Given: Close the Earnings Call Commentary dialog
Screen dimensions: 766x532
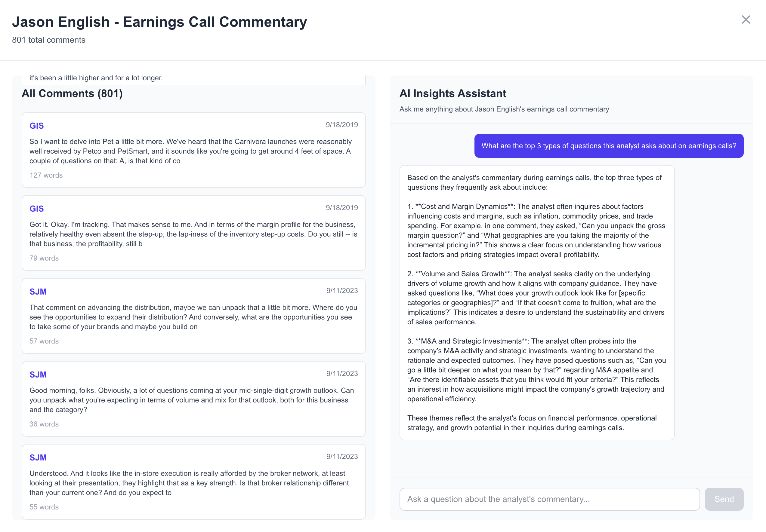Looking at the screenshot, I should (x=746, y=20).
